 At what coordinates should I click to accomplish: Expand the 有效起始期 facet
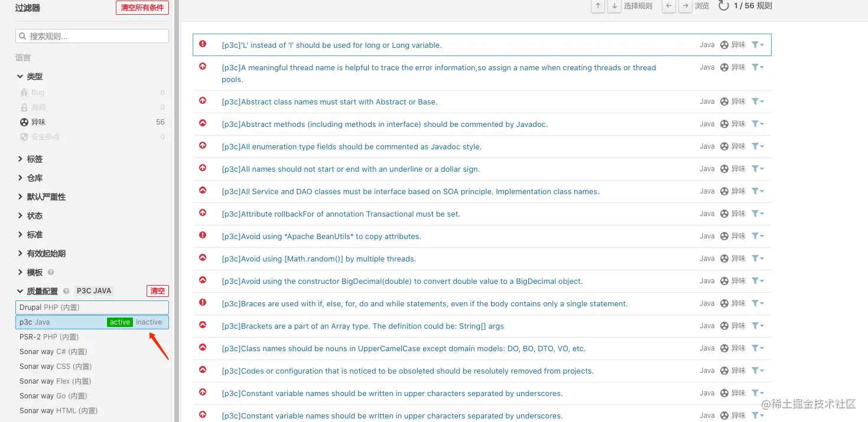click(x=42, y=254)
